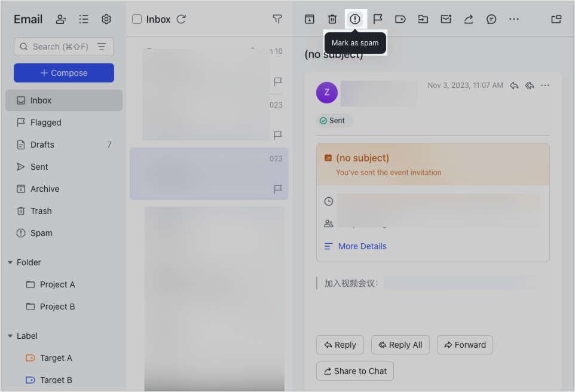The height and width of the screenshot is (392, 575).
Task: Collapse the Label section
Action: point(10,336)
